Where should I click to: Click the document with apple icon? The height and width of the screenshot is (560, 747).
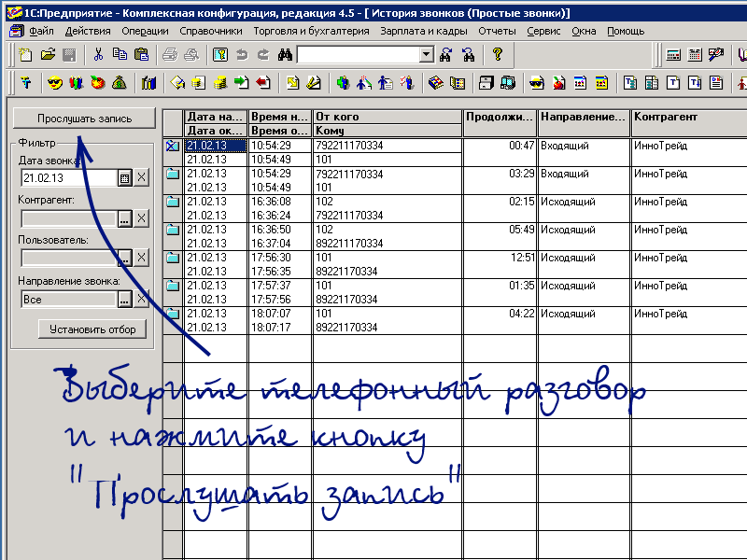pos(558,83)
